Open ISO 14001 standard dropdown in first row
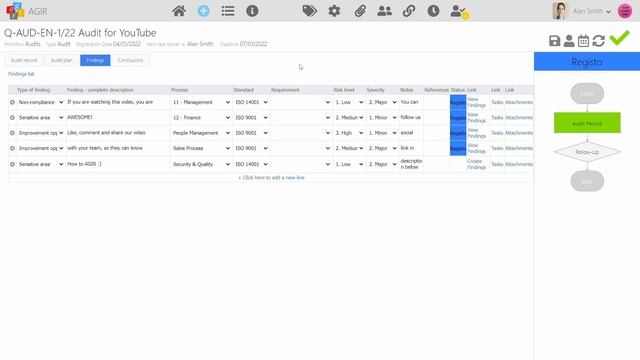 click(x=251, y=102)
